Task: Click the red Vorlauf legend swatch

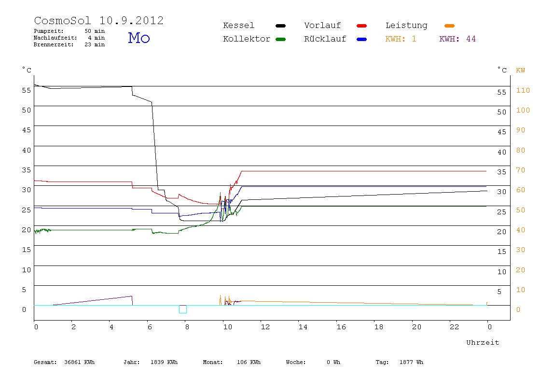Action: (x=362, y=26)
